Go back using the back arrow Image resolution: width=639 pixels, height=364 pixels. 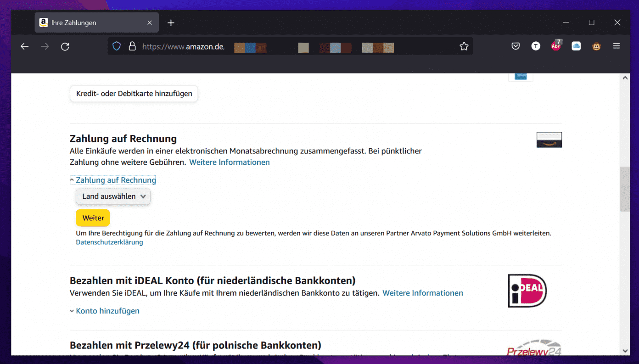(x=25, y=46)
